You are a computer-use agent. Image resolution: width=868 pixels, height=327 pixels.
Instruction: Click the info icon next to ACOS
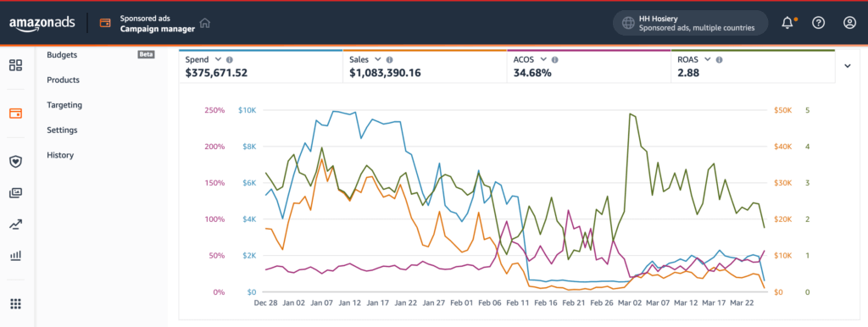[554, 60]
